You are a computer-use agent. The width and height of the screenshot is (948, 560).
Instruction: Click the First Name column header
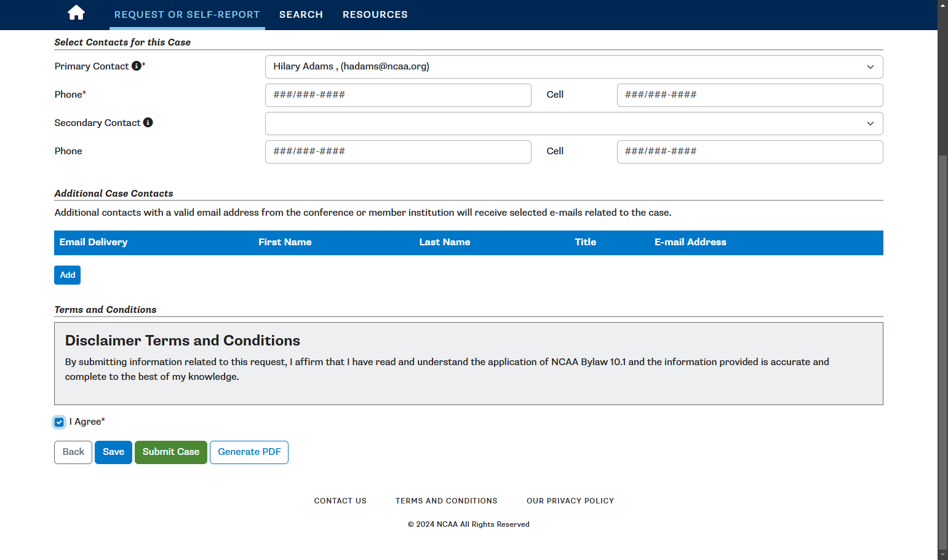tap(285, 242)
